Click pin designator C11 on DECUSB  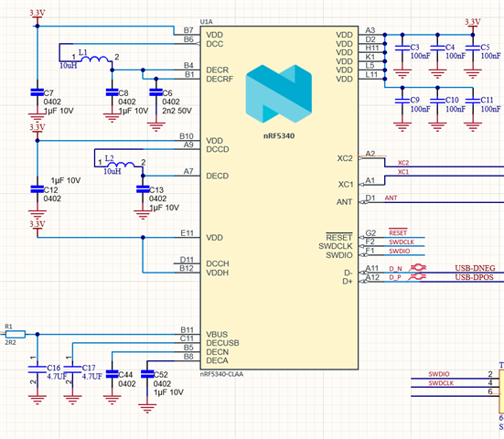pos(187,338)
